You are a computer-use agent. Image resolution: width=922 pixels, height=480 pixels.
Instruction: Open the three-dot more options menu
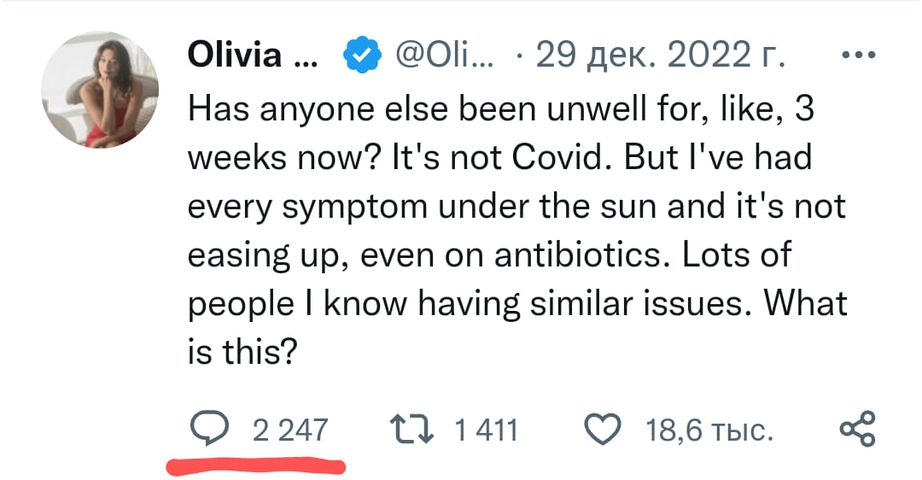click(860, 56)
